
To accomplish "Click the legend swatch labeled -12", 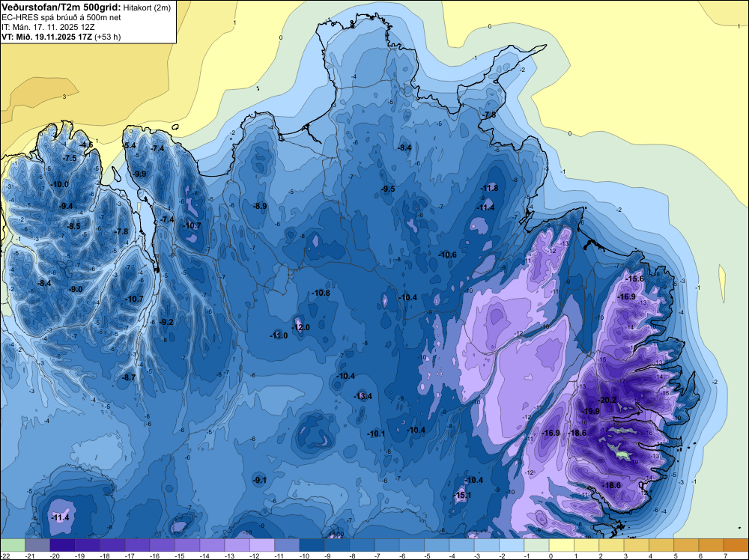I will click(262, 545).
